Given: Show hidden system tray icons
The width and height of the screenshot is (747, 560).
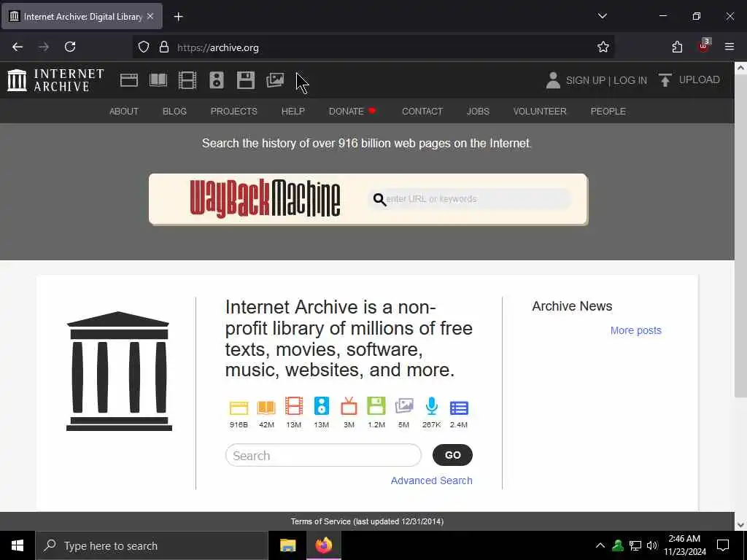Looking at the screenshot, I should [600, 545].
